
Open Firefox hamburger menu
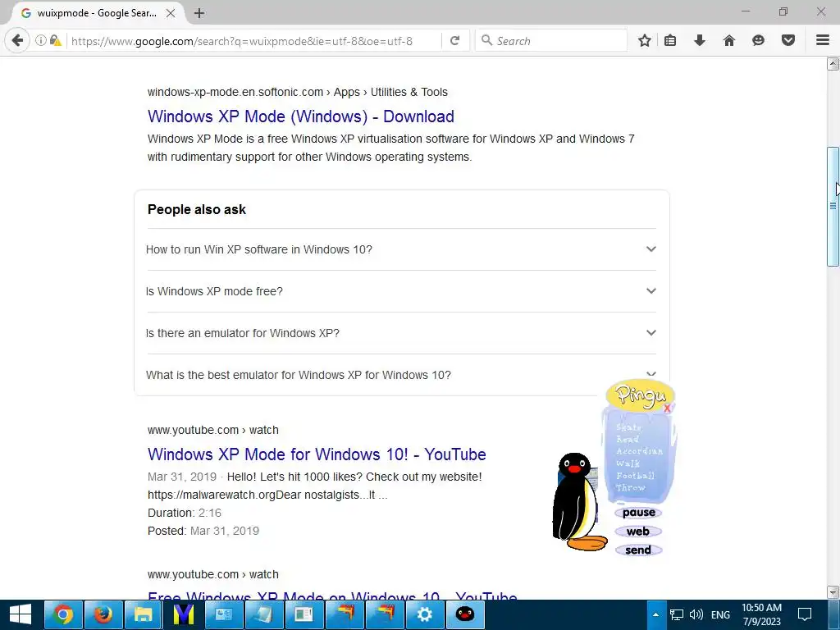[x=823, y=40]
